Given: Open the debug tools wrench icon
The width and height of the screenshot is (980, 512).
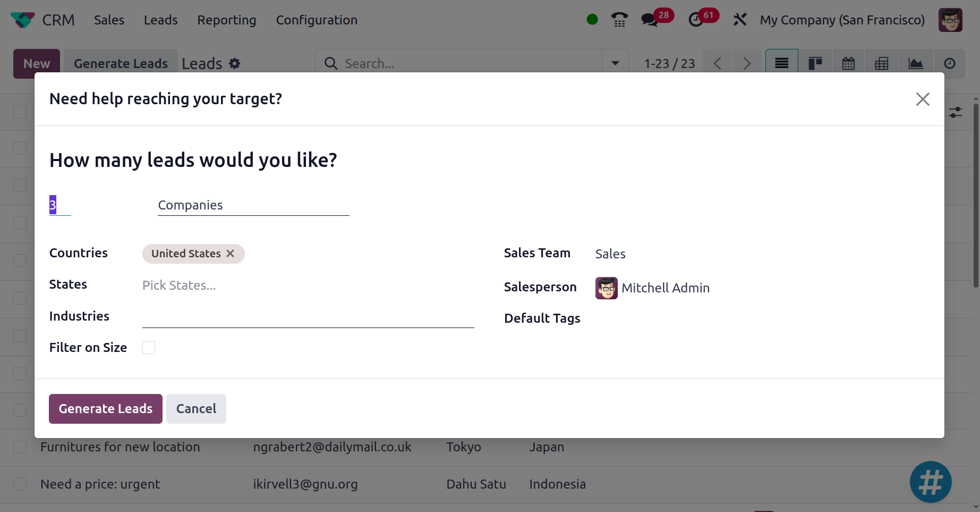Looking at the screenshot, I should [x=740, y=20].
